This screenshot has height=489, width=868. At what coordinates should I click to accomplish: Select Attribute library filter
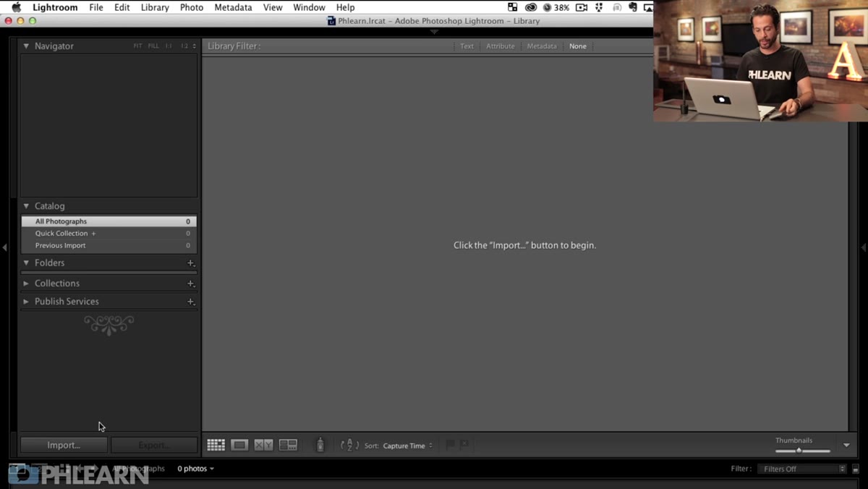tap(501, 46)
